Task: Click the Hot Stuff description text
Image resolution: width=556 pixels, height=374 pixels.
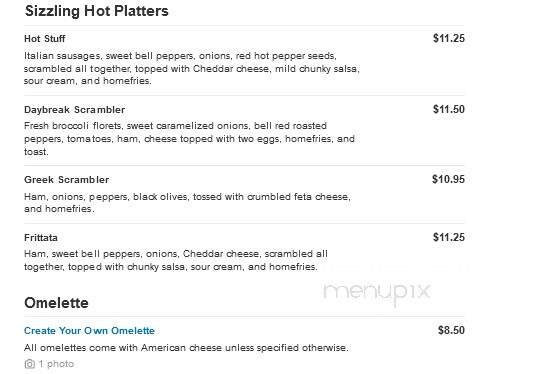Action: pyautogui.click(x=192, y=68)
